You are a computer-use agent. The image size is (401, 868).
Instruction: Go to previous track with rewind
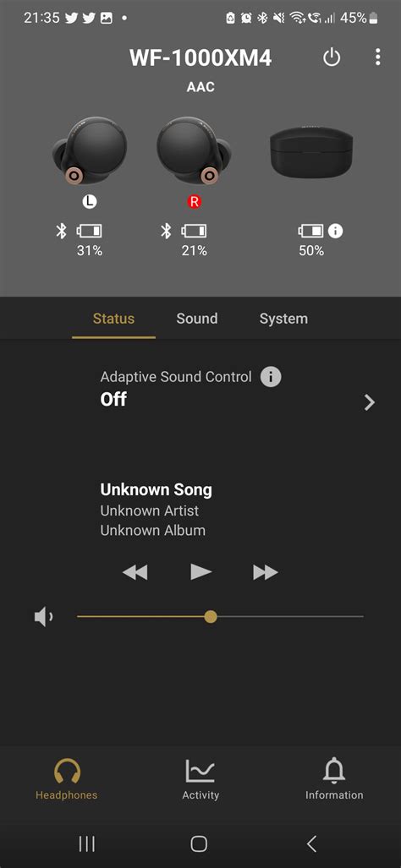tap(135, 572)
